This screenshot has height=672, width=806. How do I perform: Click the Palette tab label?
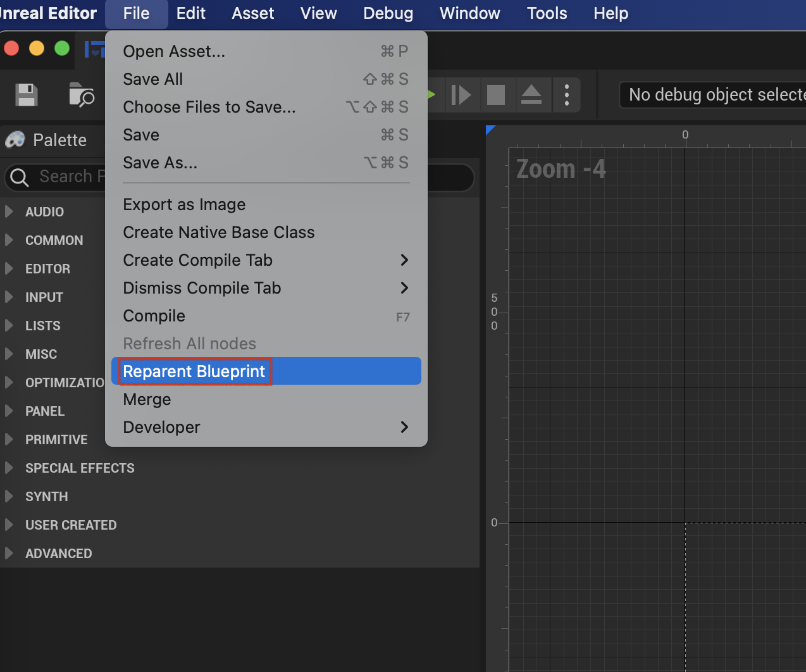click(60, 140)
